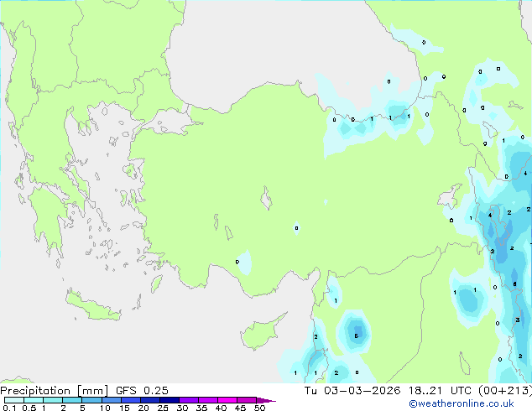Select the 20–25 mm dark blue swatch
Image resolution: width=532 pixels, height=411 pixels.
point(149,400)
